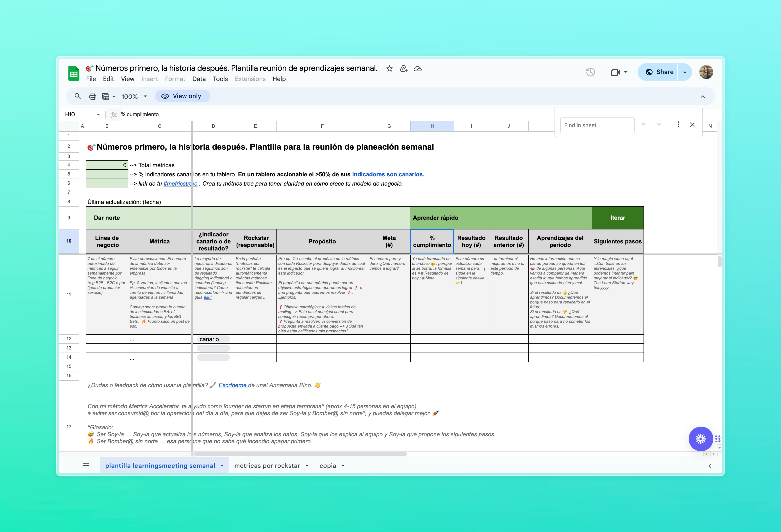Open the zoom 100% dropdown
781x532 pixels.
tap(134, 96)
